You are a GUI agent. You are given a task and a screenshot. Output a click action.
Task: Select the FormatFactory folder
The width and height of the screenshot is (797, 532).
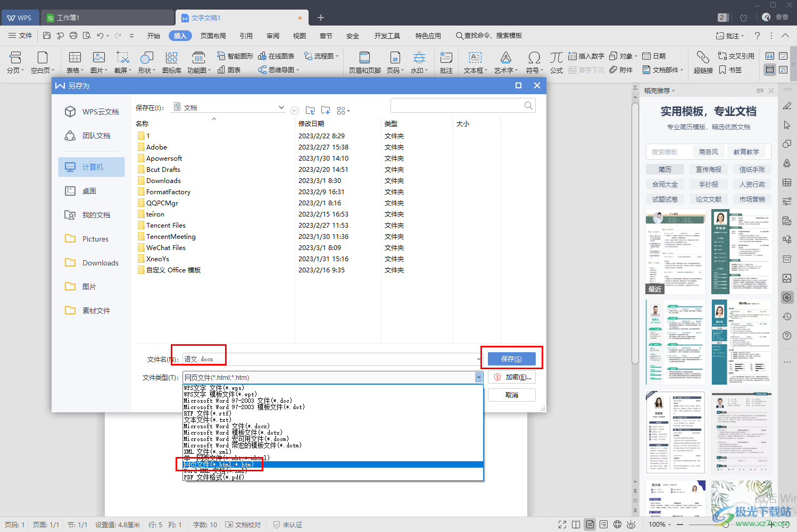(168, 192)
